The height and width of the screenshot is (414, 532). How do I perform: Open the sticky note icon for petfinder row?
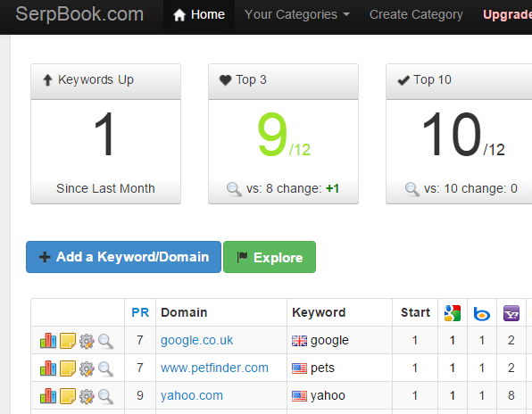point(68,368)
